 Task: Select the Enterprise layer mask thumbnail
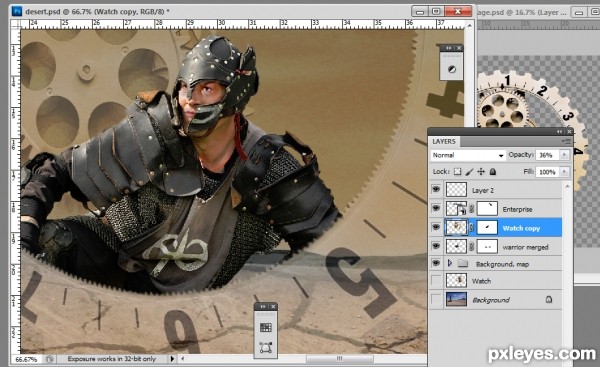coord(487,209)
